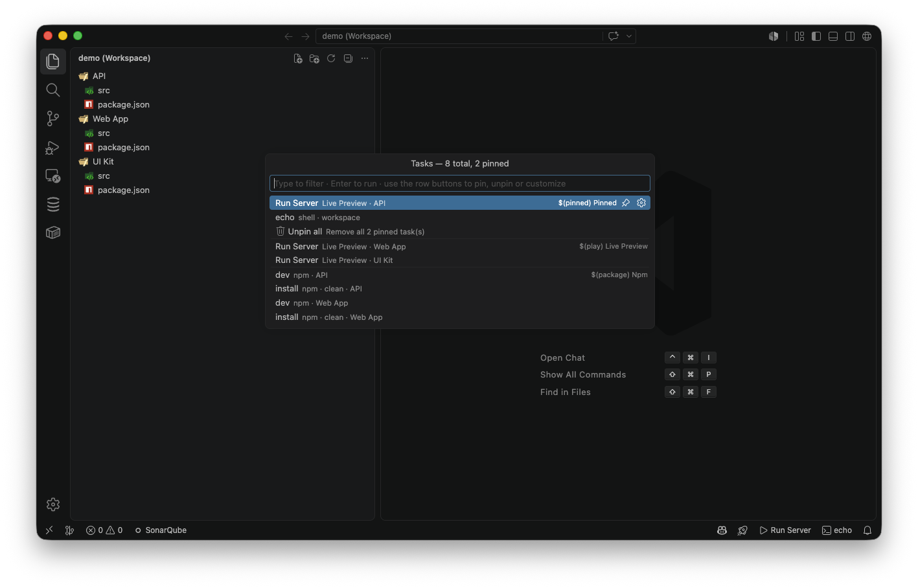Image resolution: width=918 pixels, height=588 pixels.
Task: Click the remote window status bar icon
Action: [49, 530]
